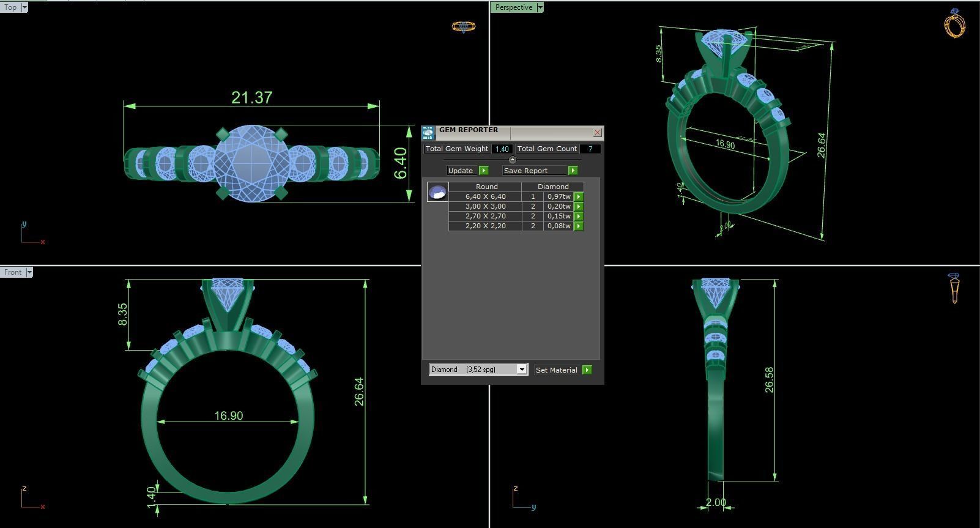Click the 6.40 dimension in Top view
980x528 pixels.
(x=401, y=163)
